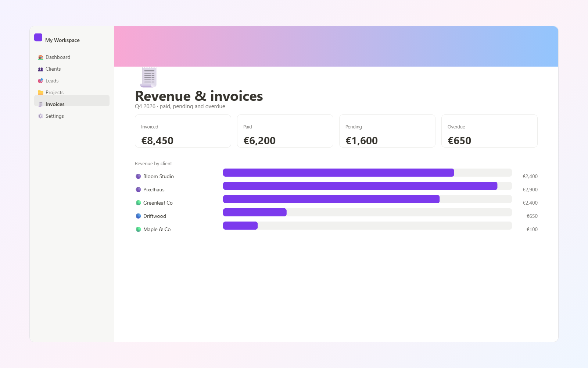Click the Maple & Co avatar dot
Screen dimensions: 588x368
coord(139,229)
